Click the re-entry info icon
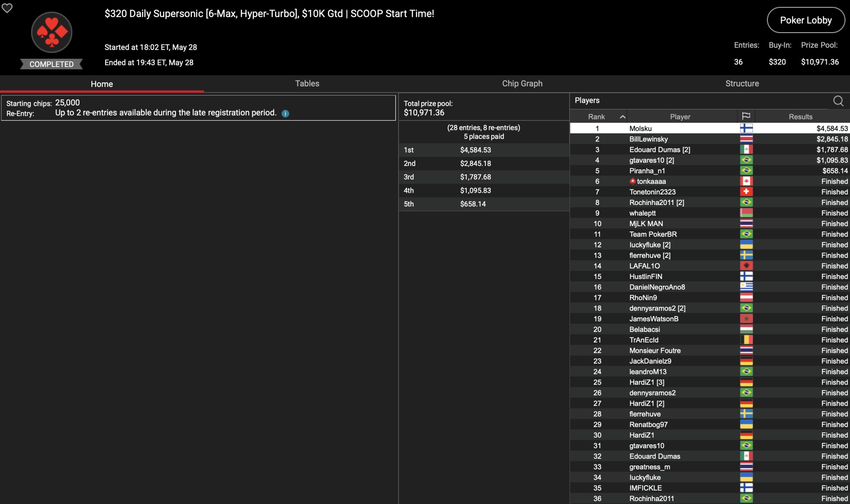Screen dimensions: 850x504 tap(285, 113)
